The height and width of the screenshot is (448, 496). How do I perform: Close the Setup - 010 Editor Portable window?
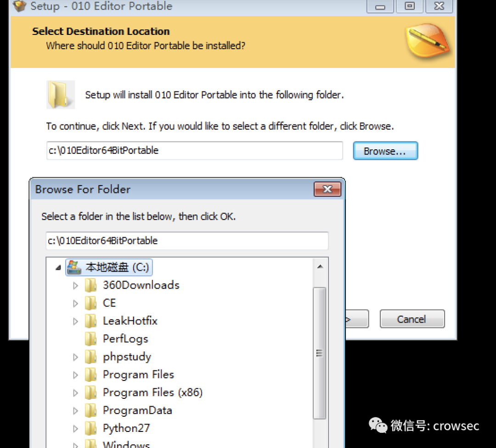tap(439, 6)
